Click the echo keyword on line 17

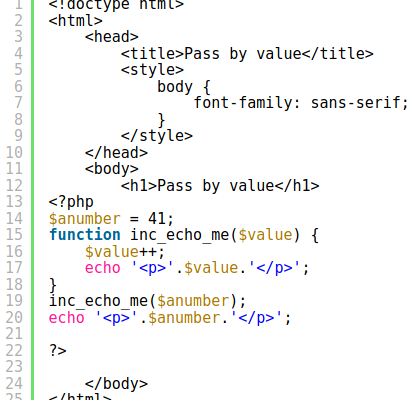[x=102, y=268]
